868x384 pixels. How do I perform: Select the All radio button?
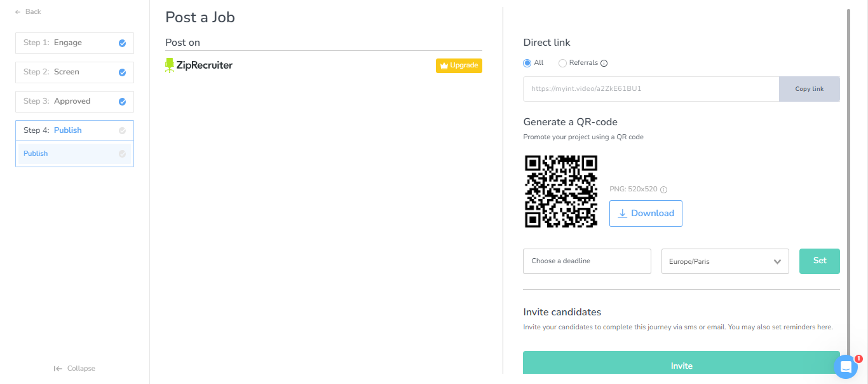coord(527,63)
